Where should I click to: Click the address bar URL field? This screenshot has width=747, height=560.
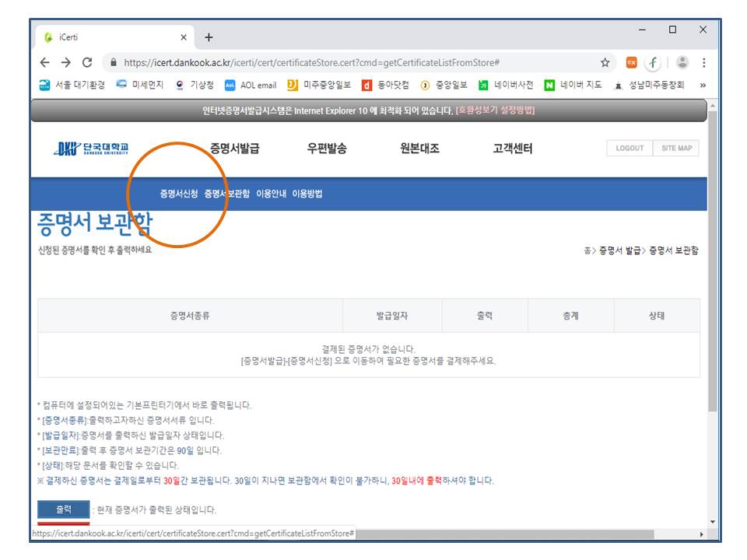(x=311, y=63)
